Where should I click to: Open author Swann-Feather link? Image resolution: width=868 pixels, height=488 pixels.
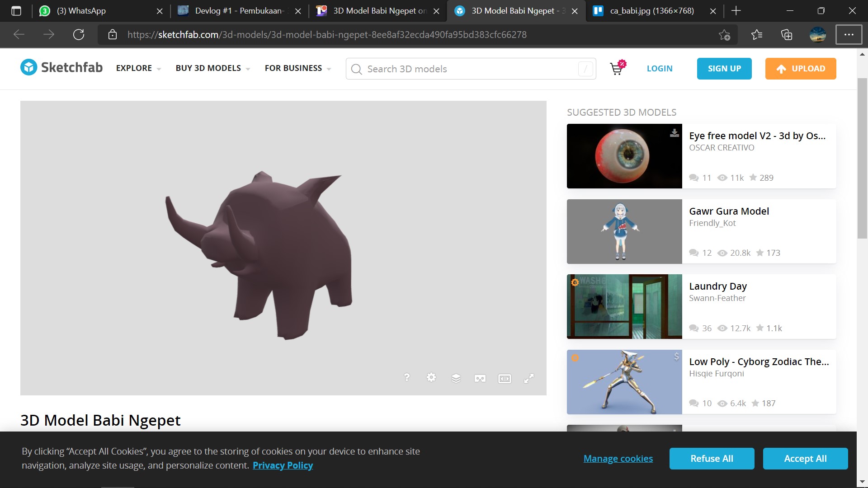pos(717,298)
